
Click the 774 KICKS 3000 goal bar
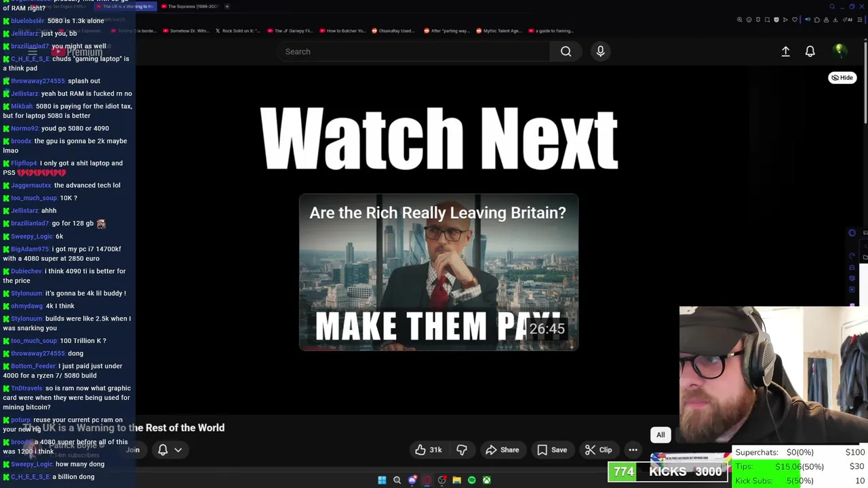(x=668, y=472)
